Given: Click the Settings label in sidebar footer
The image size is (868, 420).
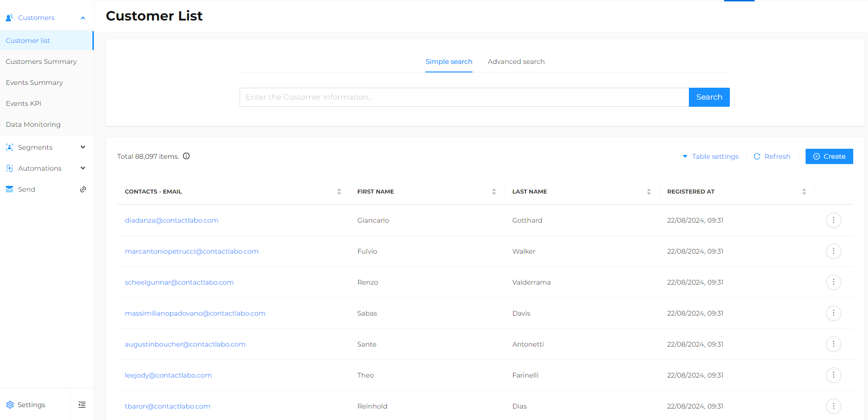Looking at the screenshot, I should (31, 405).
